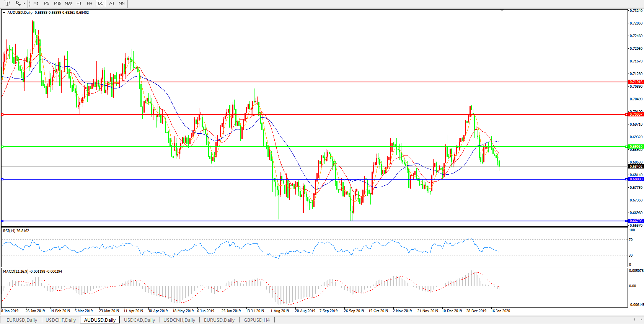Viewport: 644px width, 324px height.
Task: Click the chart shift gray triangle marker
Action: 502,11
